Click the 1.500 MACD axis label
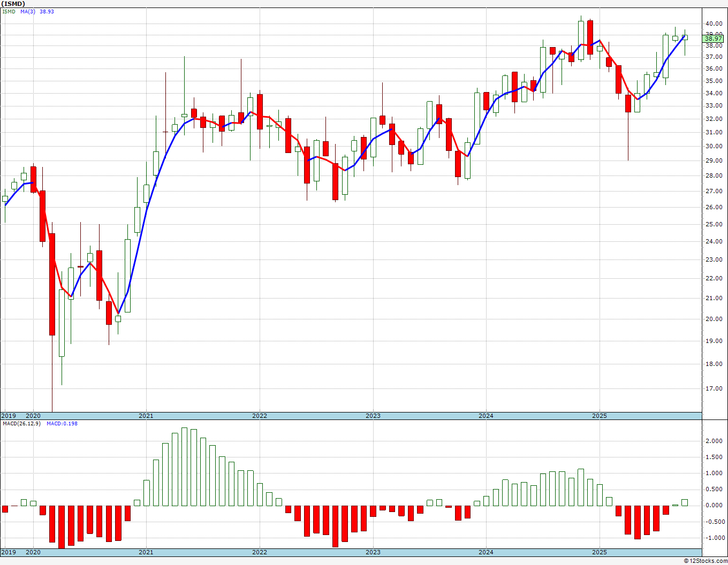Screen dimensions: 728x565 (x=714, y=457)
